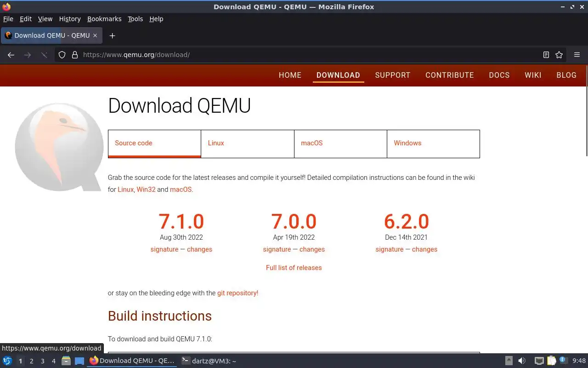
Task: Click the browser Back arrow
Action: click(11, 55)
